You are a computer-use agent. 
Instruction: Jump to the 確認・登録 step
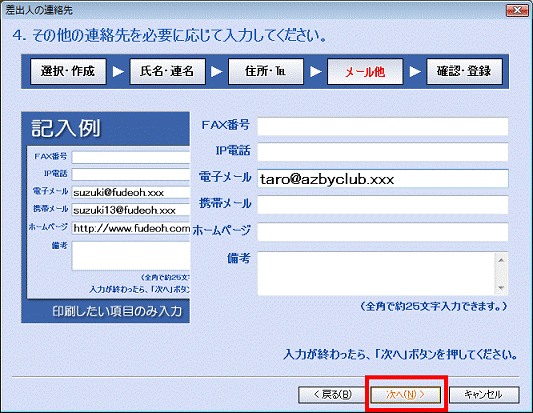point(464,71)
